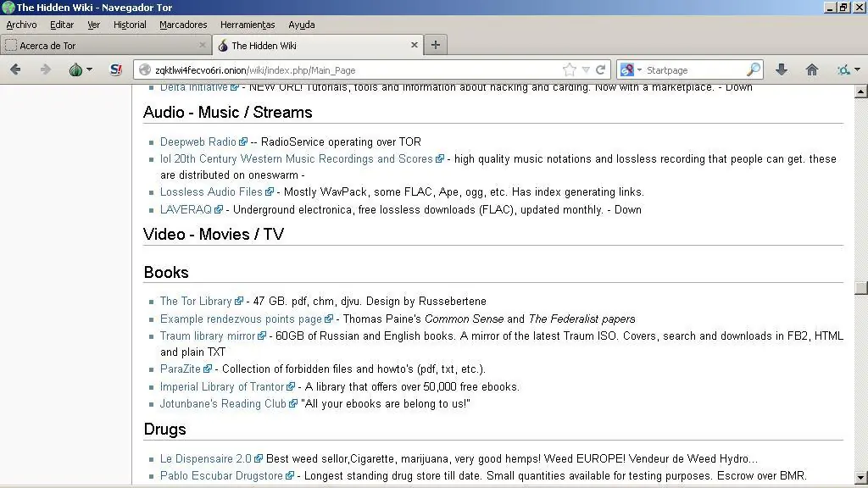
Task: Click the forward navigation arrow
Action: (46, 69)
